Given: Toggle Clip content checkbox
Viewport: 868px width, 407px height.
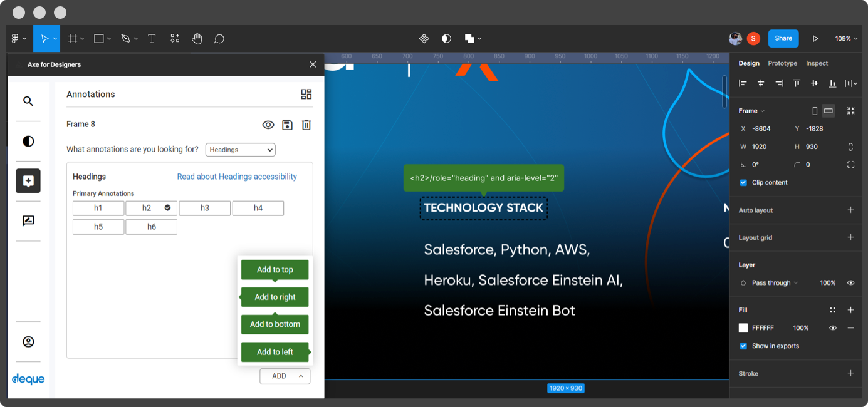Looking at the screenshot, I should (x=743, y=183).
